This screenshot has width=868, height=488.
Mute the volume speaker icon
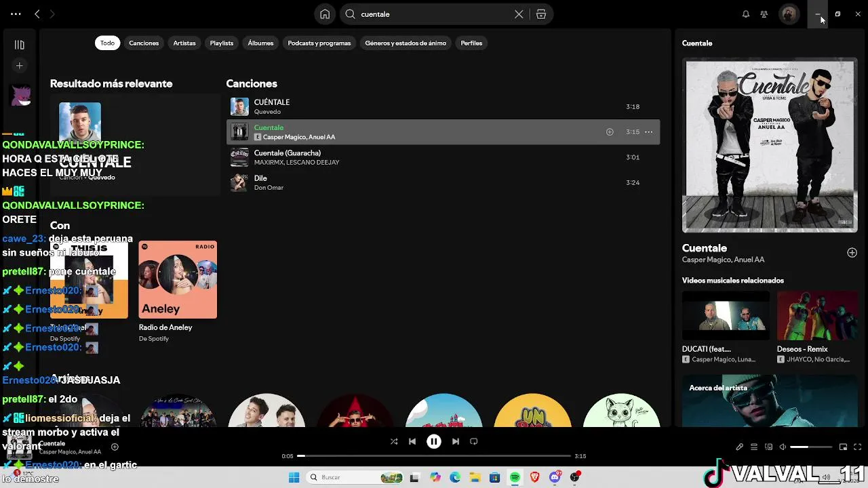click(x=783, y=447)
